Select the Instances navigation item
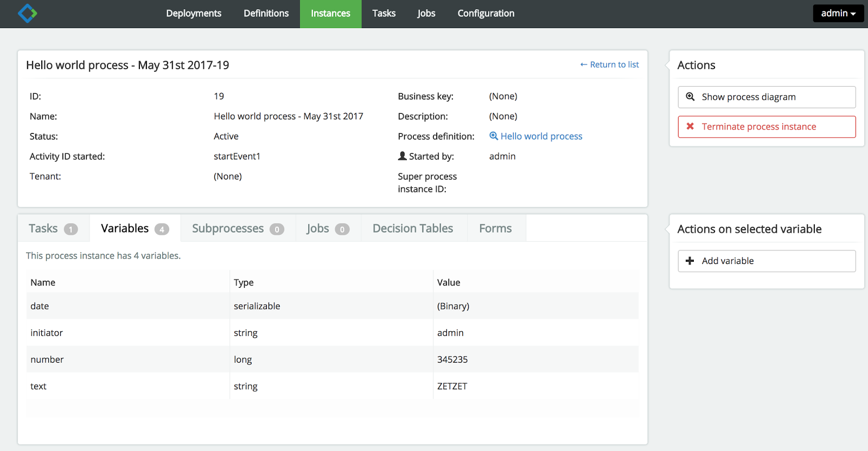868x451 pixels. [x=330, y=14]
